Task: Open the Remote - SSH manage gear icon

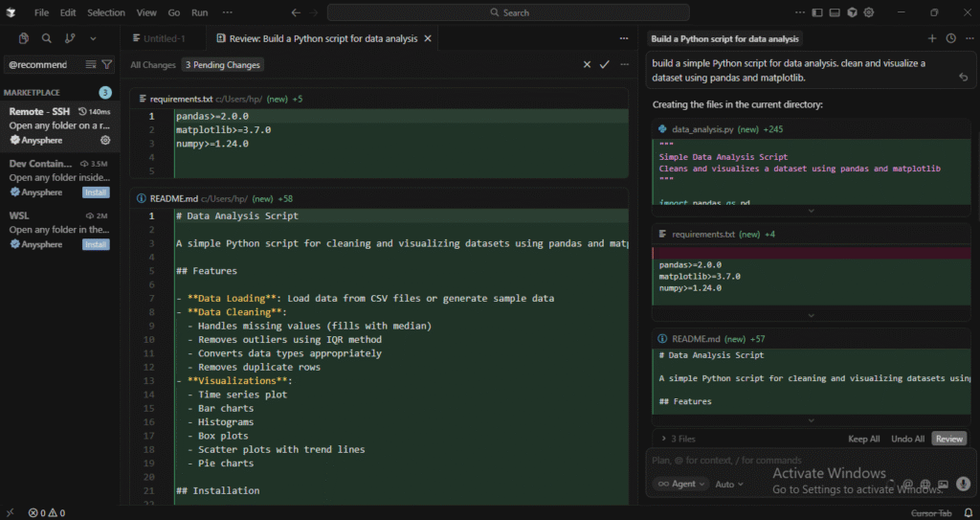Action: tap(105, 140)
